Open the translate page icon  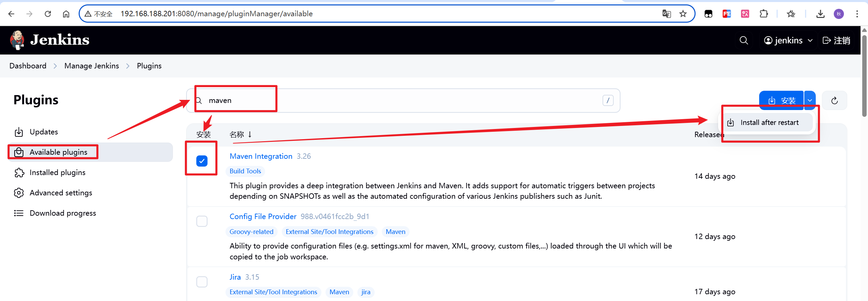click(x=667, y=14)
